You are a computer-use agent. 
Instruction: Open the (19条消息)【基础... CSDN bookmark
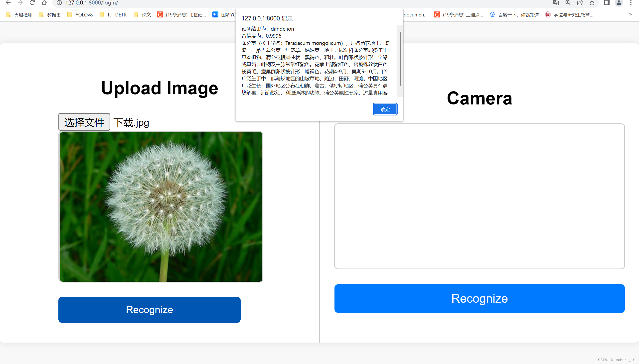(182, 15)
